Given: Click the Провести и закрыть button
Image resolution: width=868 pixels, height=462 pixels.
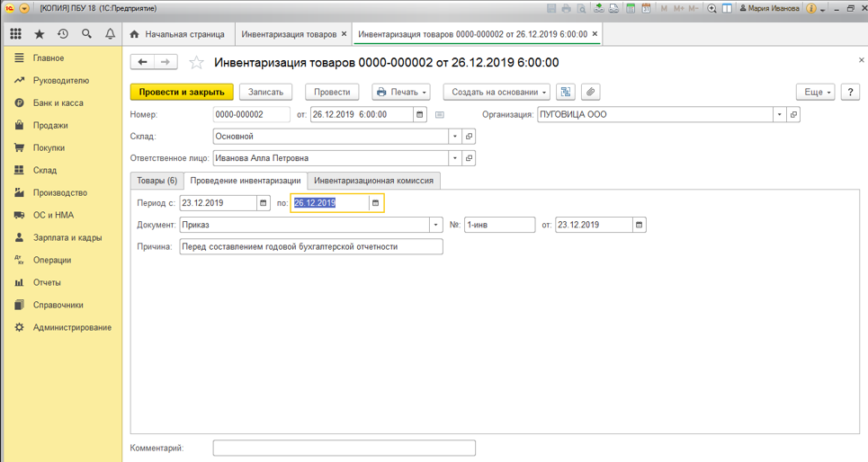Looking at the screenshot, I should pos(182,92).
